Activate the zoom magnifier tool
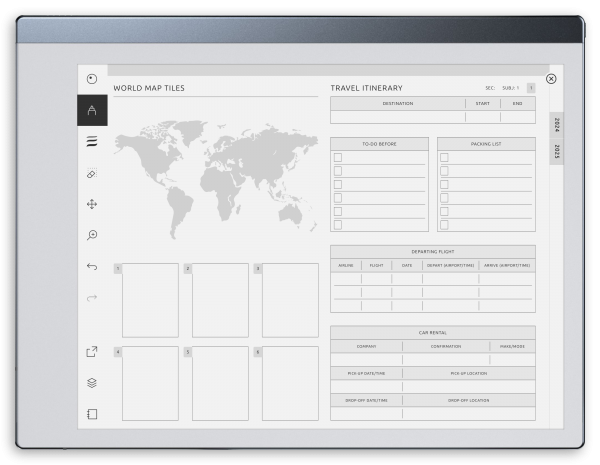This screenshot has height=465, width=600. (x=92, y=235)
